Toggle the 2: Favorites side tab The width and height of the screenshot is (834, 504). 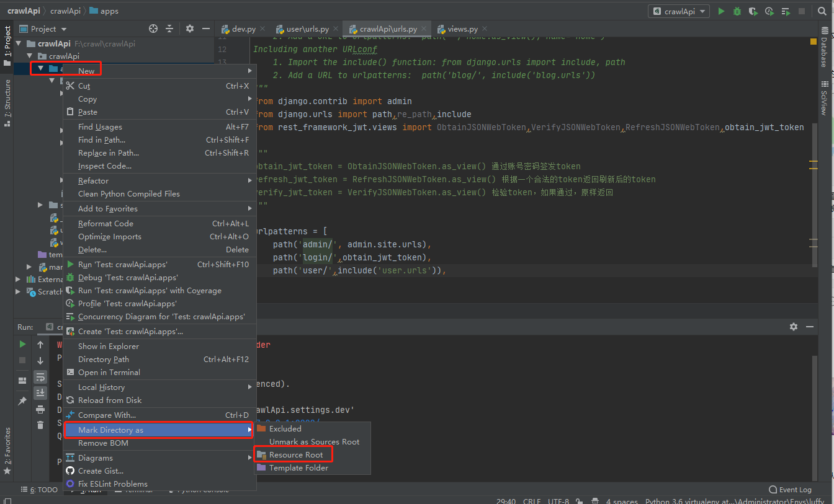click(7, 451)
